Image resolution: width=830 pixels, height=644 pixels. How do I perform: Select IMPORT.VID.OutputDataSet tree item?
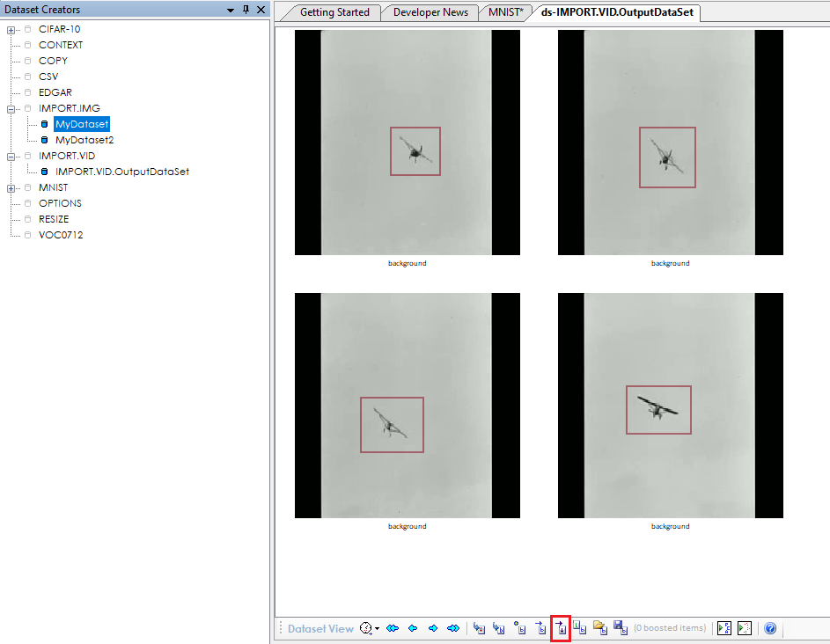click(122, 172)
